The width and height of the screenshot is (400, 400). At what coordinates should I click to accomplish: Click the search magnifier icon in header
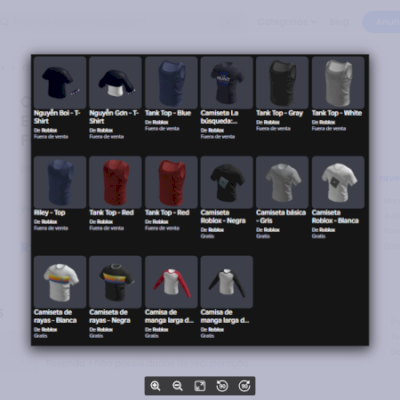5,22
